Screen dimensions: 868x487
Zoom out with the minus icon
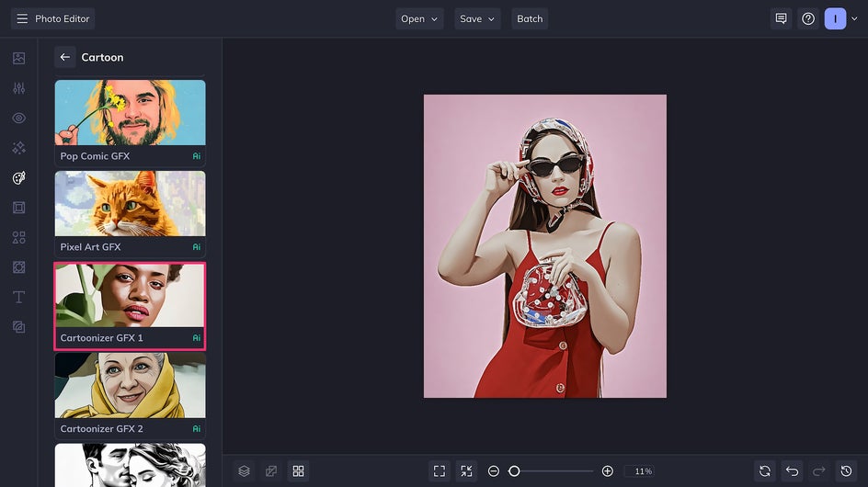click(x=494, y=471)
